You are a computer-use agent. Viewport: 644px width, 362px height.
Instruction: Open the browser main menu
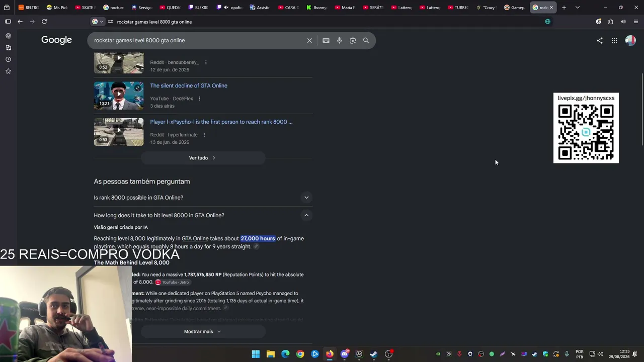pyautogui.click(x=636, y=22)
